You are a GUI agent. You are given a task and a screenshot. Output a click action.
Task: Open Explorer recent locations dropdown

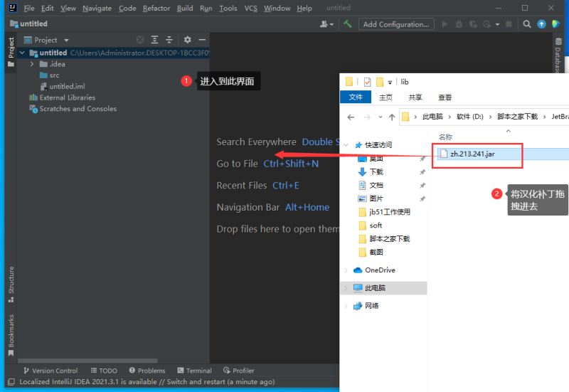[380, 117]
